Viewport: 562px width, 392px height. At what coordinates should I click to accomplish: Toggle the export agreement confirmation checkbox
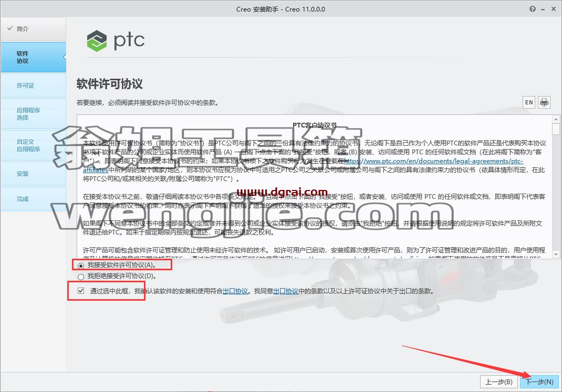81,291
